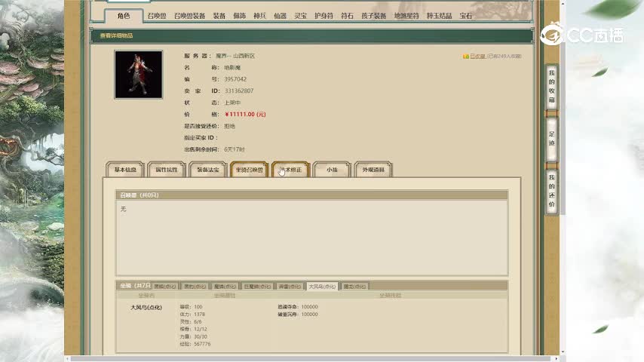Click the mount name 大风鸟(点化)
This screenshot has width=644, height=362.
click(x=146, y=308)
